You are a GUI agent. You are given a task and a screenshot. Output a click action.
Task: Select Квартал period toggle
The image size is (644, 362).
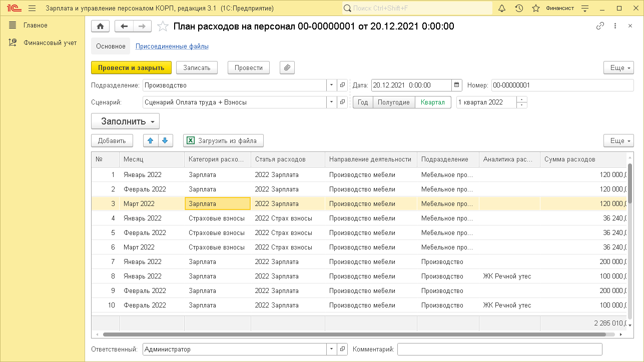[x=433, y=102]
